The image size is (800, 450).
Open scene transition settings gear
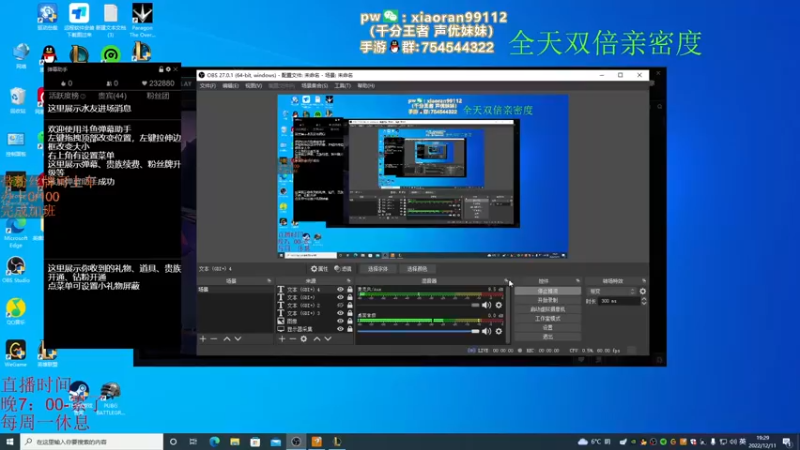tap(643, 291)
